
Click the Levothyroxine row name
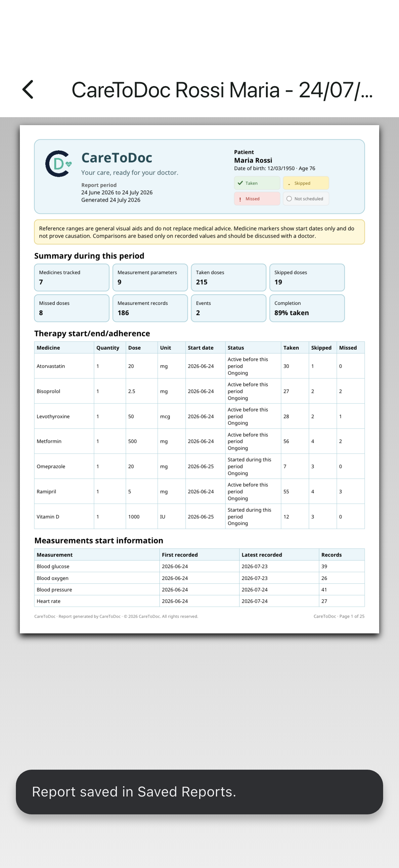53,416
